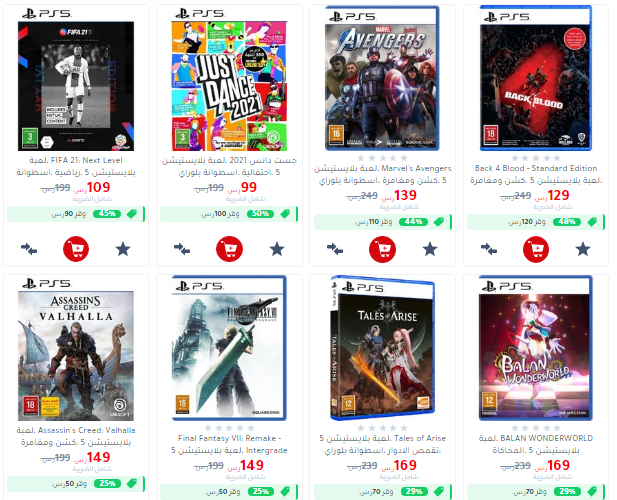Compare Back 4 Blood using arrows icon
This screenshot has width=617, height=500.
489,249
